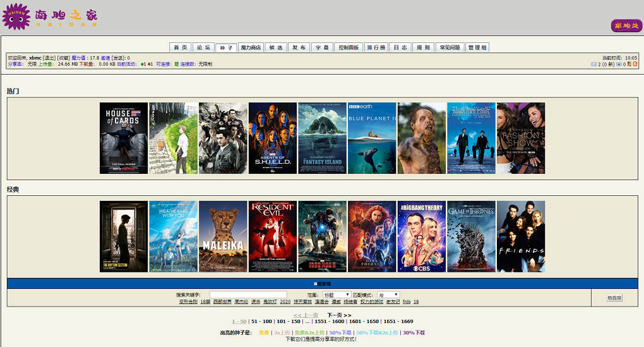Click the search keyword input field
644x347 pixels.
248,295
